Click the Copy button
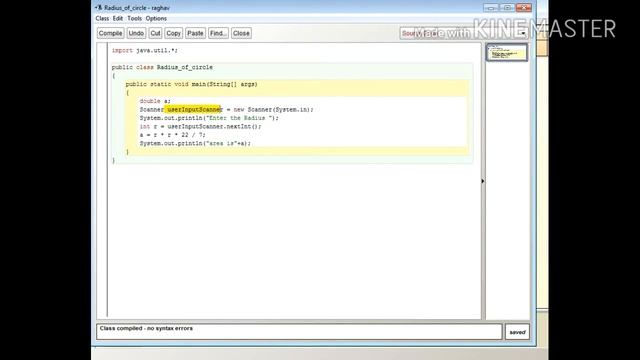 point(173,33)
